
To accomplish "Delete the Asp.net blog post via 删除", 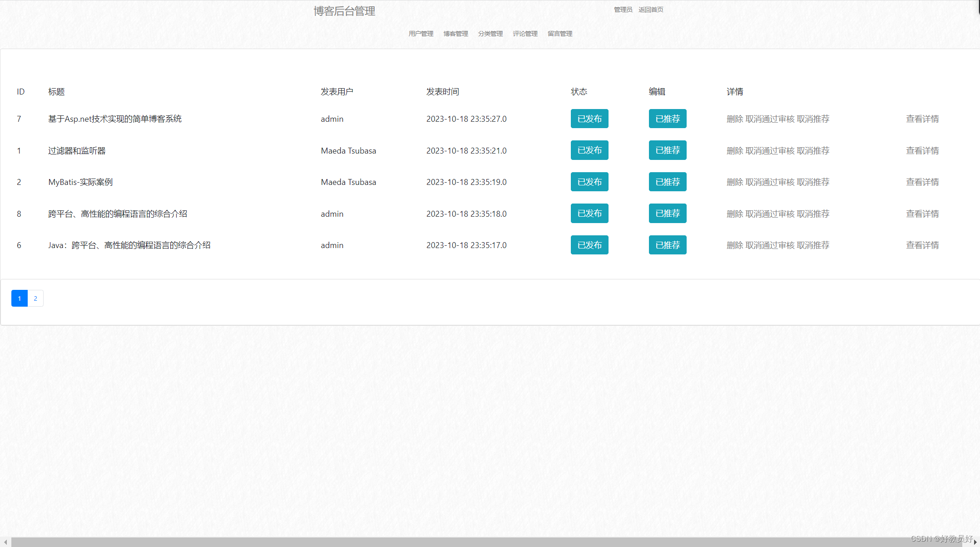I will coord(734,119).
